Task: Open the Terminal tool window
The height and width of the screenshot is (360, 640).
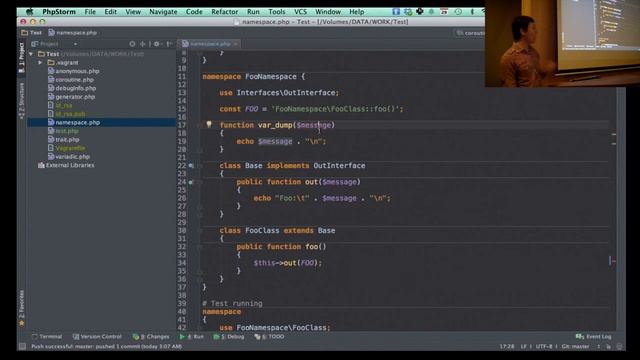Action: click(47, 337)
